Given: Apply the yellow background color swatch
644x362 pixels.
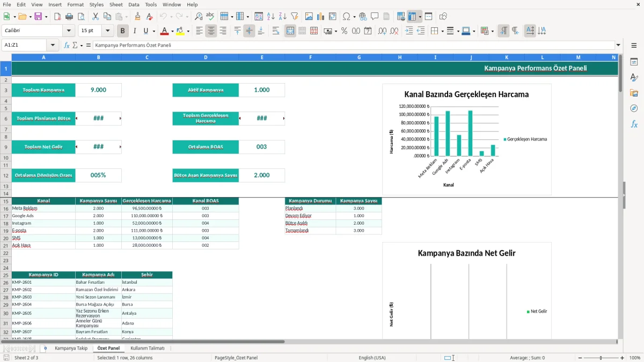Looking at the screenshot, I should pyautogui.click(x=180, y=31).
